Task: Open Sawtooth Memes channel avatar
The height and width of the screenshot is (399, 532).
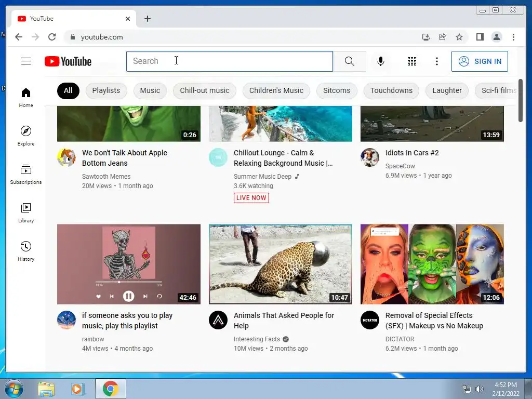Action: pyautogui.click(x=66, y=157)
